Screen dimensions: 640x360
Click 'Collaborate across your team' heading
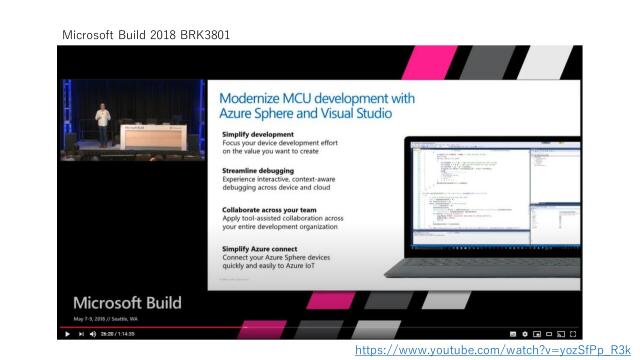(x=269, y=210)
